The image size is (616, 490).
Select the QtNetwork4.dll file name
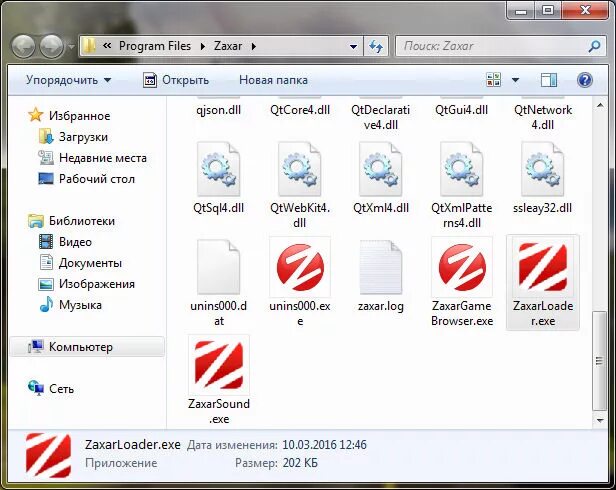543,117
